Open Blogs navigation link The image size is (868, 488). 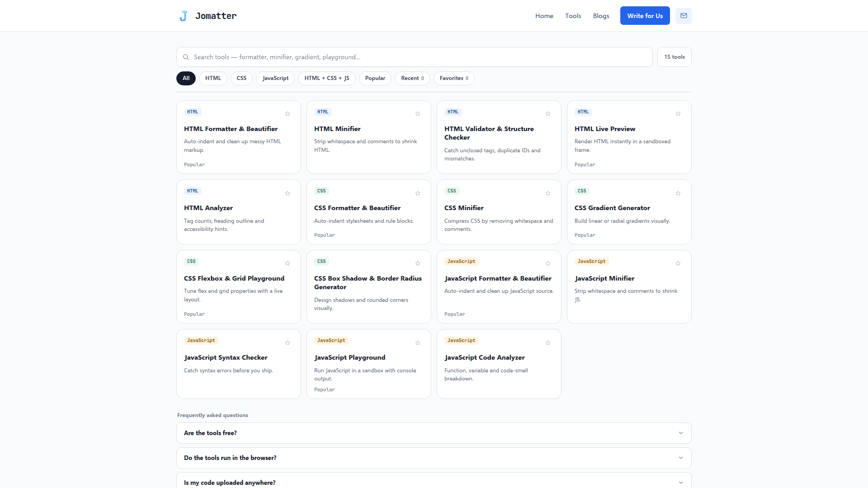point(601,16)
